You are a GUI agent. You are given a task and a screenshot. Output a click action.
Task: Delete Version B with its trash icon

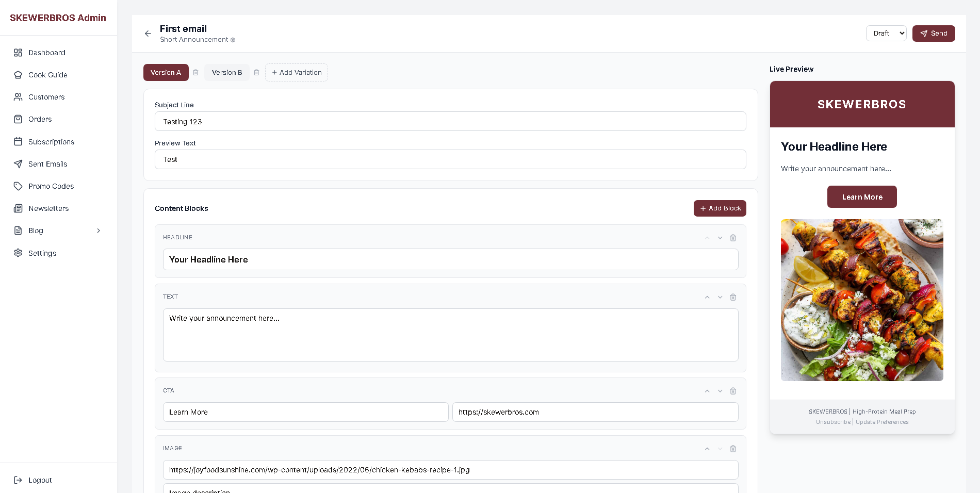257,73
